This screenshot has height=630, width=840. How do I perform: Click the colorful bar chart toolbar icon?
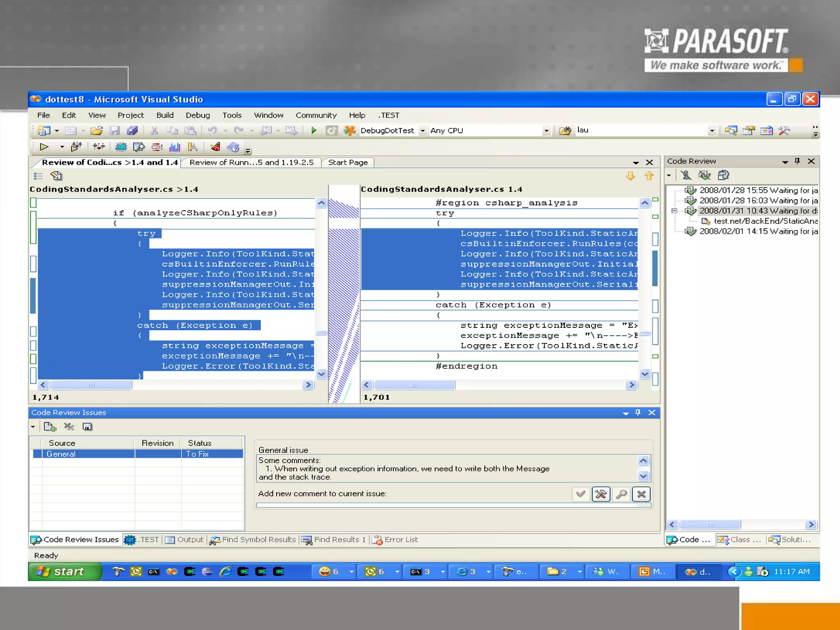click(175, 147)
